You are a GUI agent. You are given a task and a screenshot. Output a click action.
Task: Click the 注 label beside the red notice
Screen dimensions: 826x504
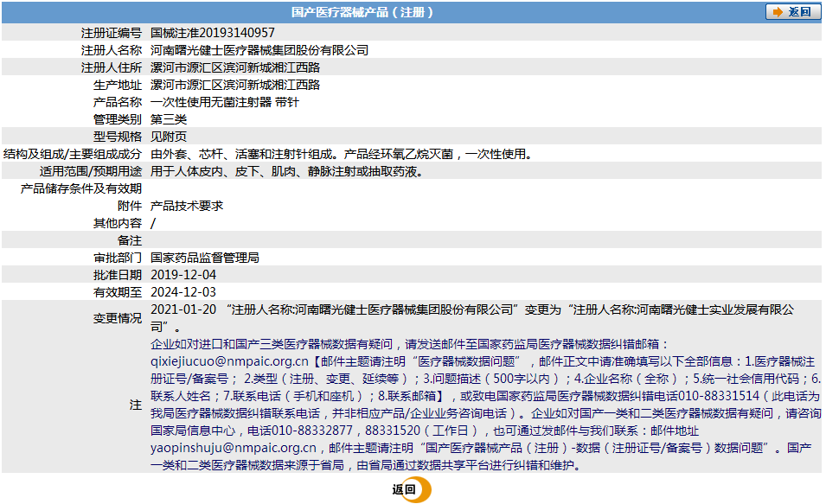[x=136, y=405]
